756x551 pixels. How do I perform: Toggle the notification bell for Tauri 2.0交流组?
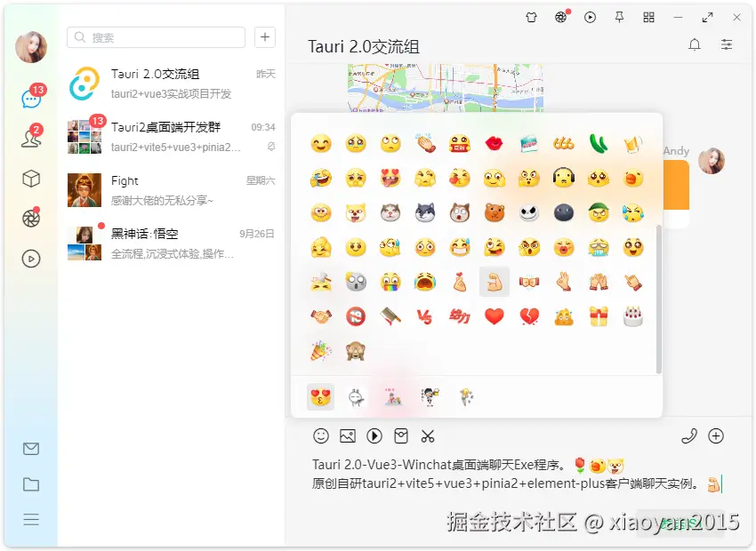coord(695,44)
